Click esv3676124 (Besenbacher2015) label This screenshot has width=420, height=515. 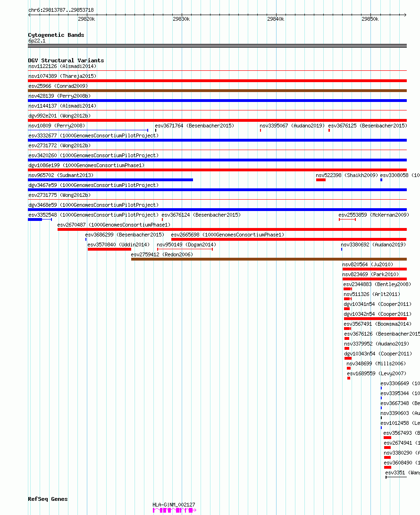(201, 215)
